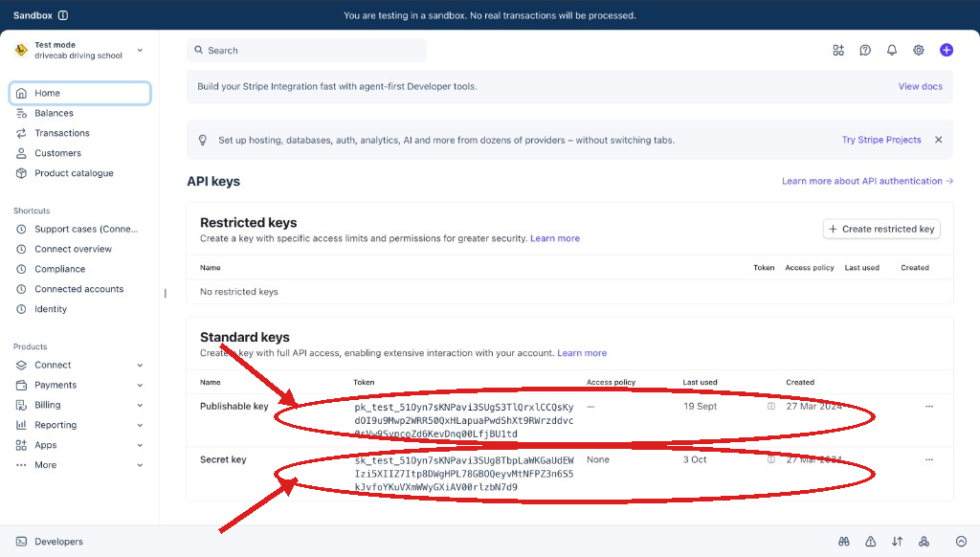Open Learn more about API authentication

(x=867, y=181)
